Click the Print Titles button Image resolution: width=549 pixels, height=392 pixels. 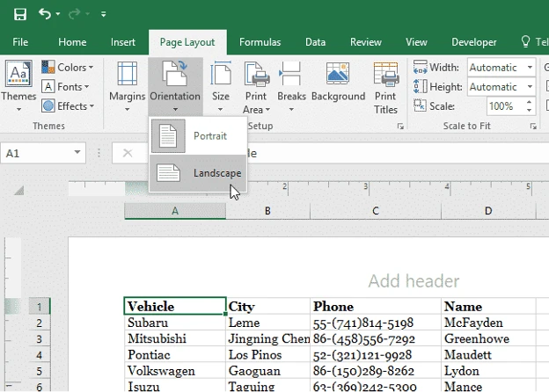[385, 87]
